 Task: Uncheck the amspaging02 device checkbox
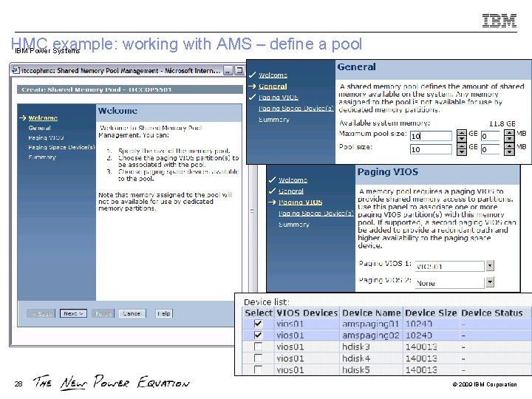(x=258, y=335)
